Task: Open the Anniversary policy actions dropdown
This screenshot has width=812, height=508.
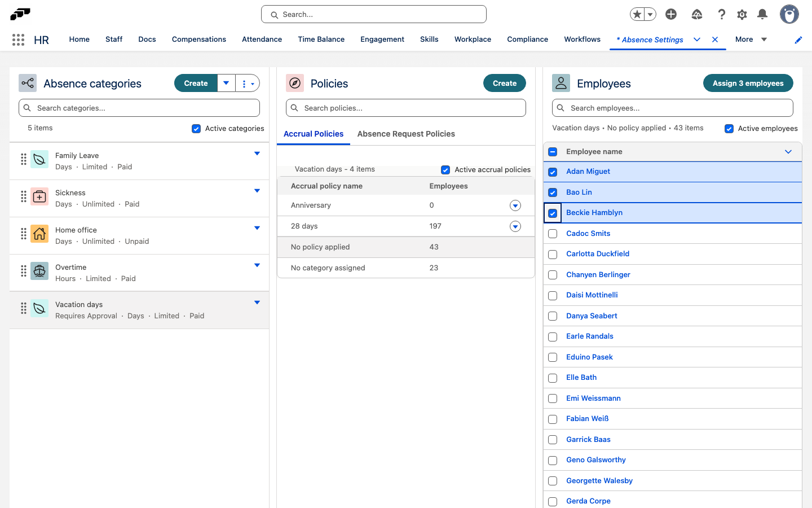Action: pyautogui.click(x=515, y=205)
